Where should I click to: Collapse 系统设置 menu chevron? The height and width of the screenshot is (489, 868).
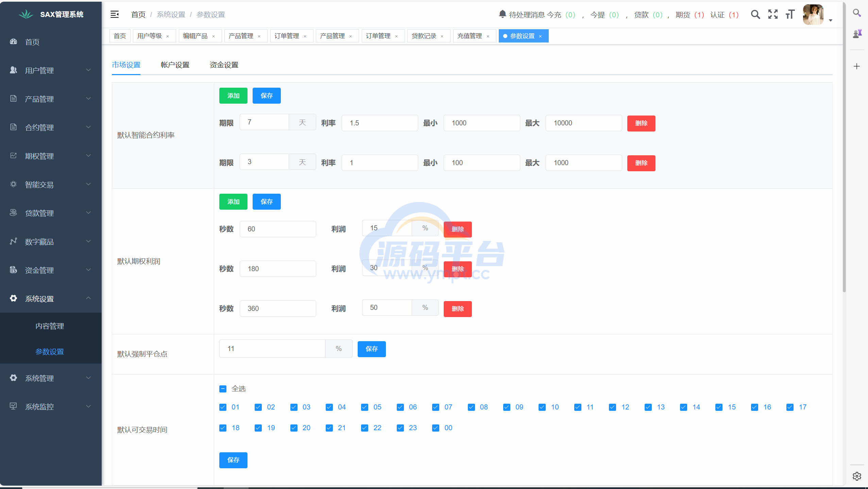coord(88,298)
